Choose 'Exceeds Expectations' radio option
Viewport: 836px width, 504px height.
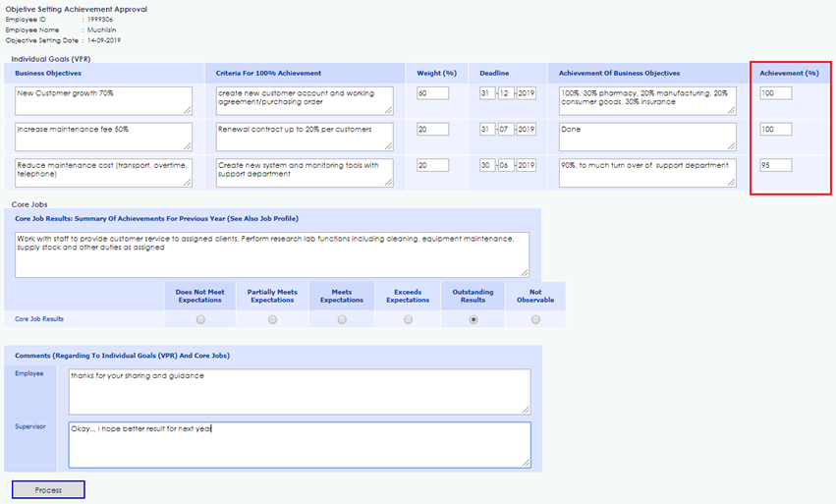coord(408,319)
